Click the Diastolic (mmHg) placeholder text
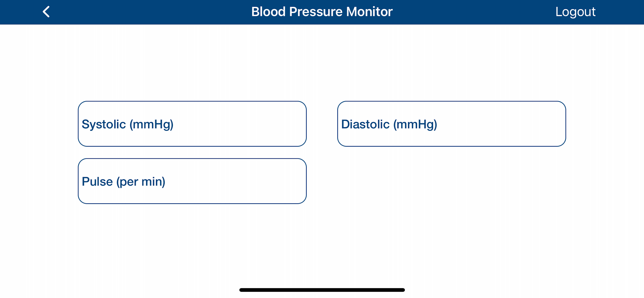 click(389, 124)
